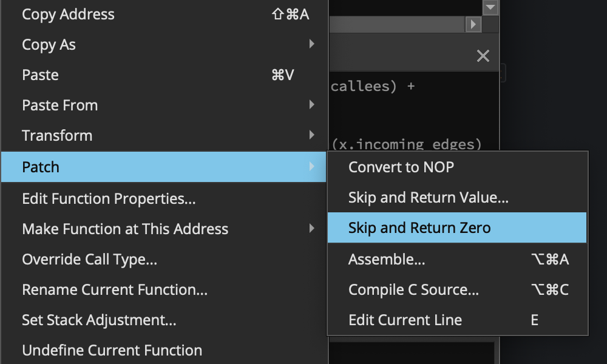Select Edit Current Line
607x364 pixels.
click(x=405, y=320)
